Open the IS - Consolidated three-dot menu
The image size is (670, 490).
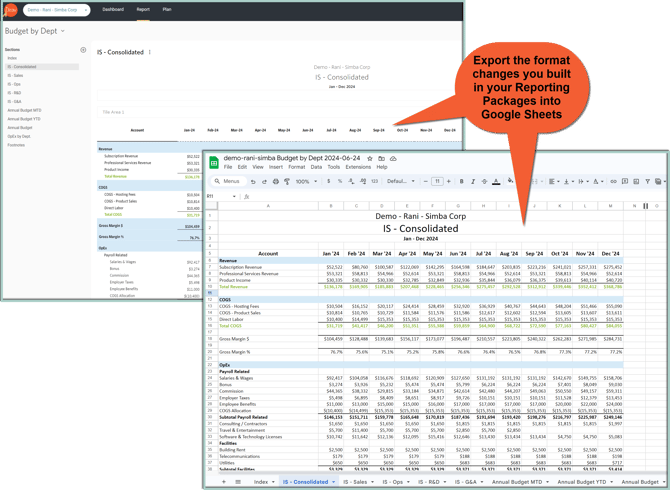point(150,52)
